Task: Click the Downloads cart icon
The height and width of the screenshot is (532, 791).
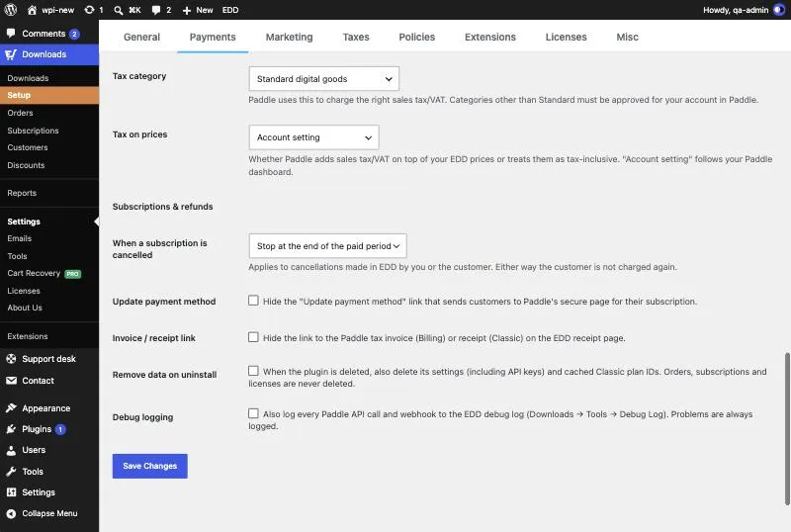Action: pyautogui.click(x=11, y=54)
